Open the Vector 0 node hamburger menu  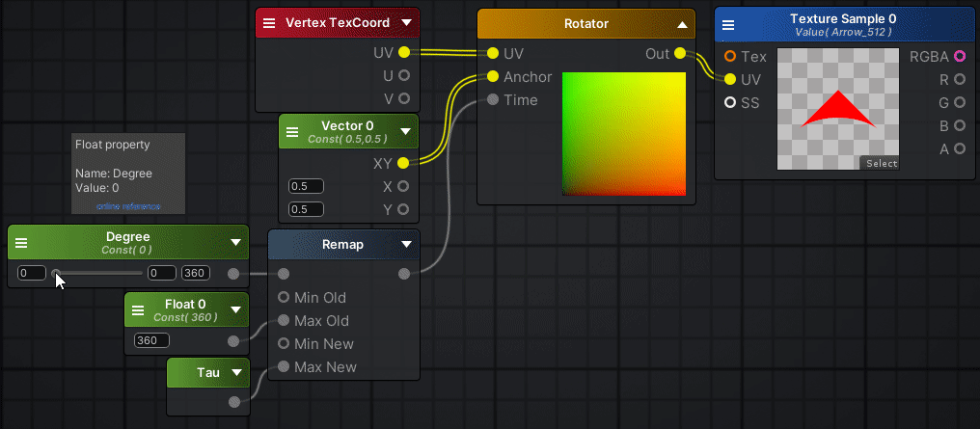coord(292,132)
